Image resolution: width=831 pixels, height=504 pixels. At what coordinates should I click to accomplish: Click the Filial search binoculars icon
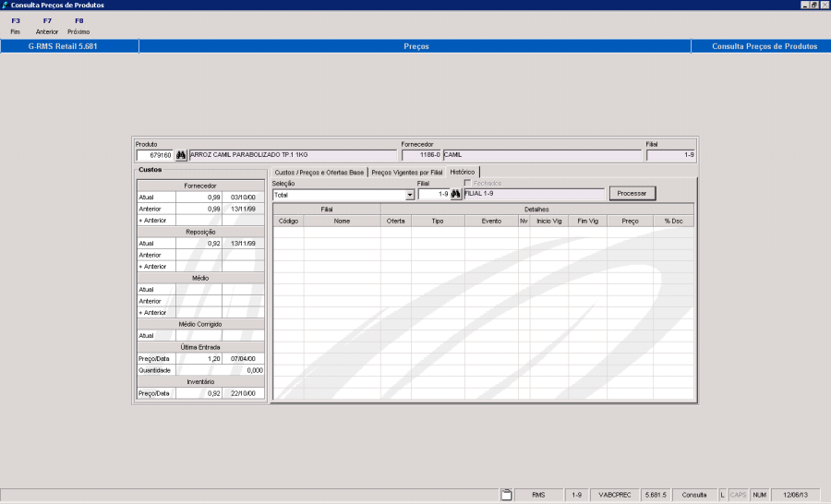(455, 194)
